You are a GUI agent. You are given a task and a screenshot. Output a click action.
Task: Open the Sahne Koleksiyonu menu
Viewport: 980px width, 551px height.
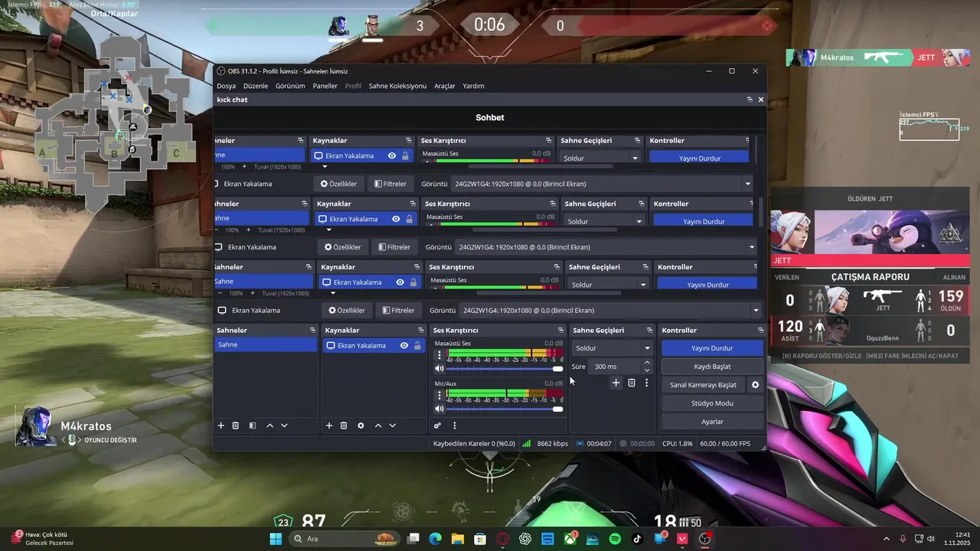(x=397, y=86)
